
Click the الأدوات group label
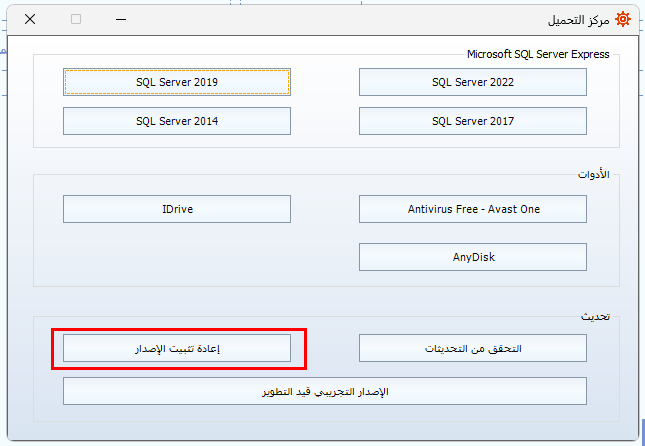(593, 174)
